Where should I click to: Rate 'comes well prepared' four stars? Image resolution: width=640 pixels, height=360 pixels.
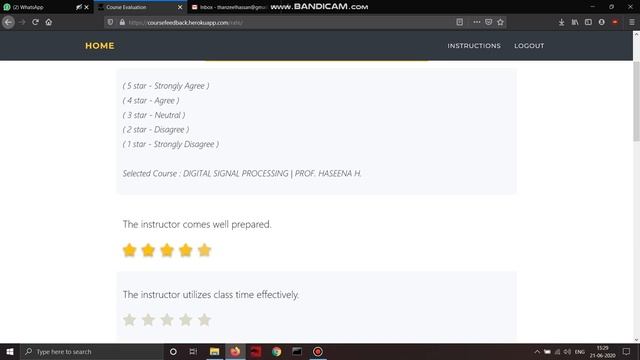(186, 250)
